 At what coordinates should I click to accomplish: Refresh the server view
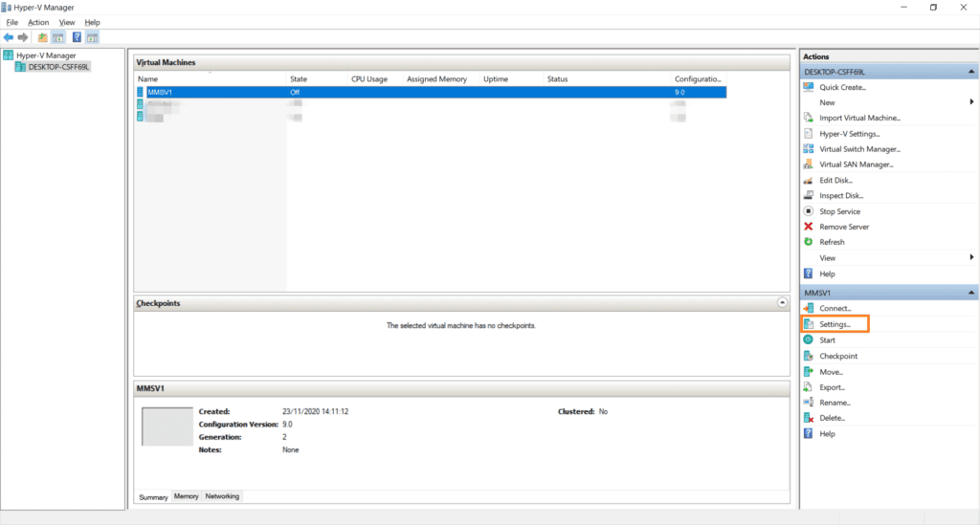832,242
